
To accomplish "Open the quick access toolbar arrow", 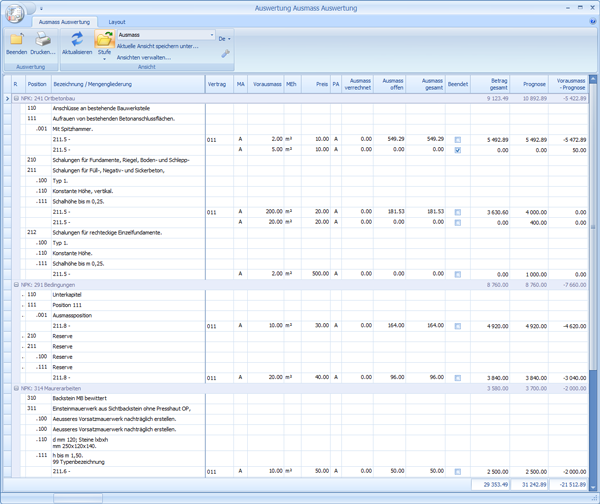I will [x=41, y=8].
